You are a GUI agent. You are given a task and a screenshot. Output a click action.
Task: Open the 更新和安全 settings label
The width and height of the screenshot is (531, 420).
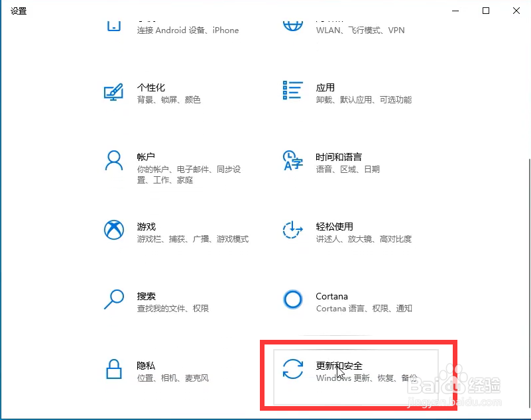coord(339,366)
